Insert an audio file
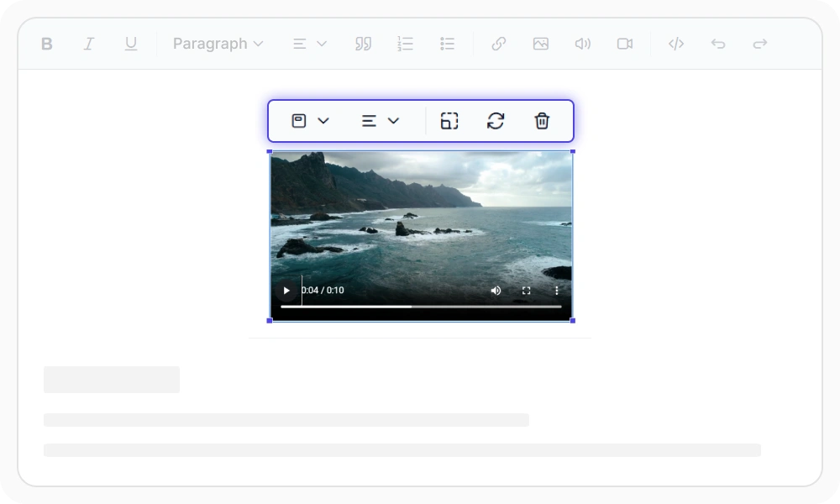This screenshot has width=840, height=504. (583, 44)
